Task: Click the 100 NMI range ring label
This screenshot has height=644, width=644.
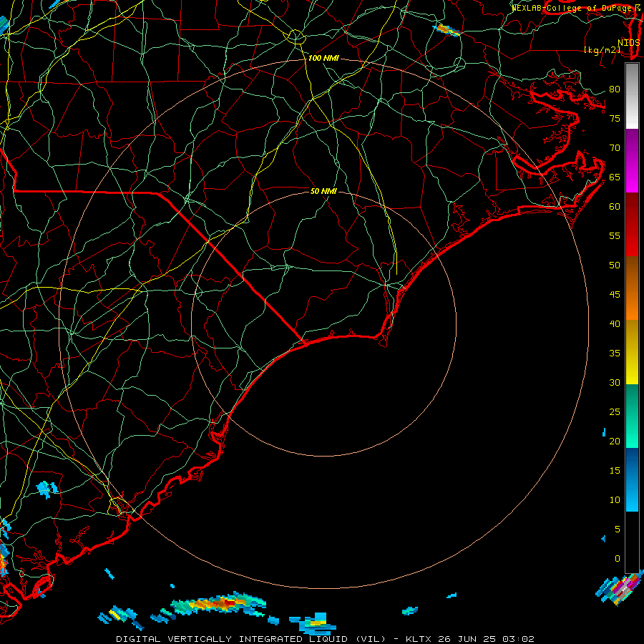Action: point(323,59)
